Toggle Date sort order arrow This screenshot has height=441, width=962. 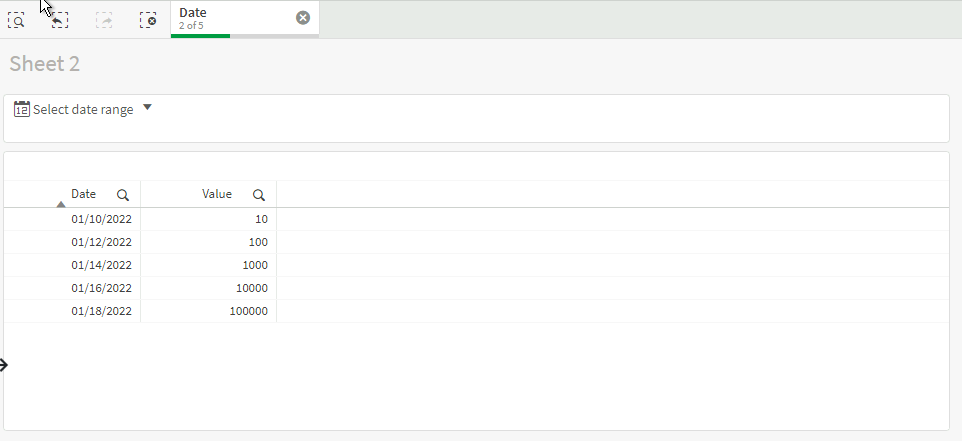61,204
